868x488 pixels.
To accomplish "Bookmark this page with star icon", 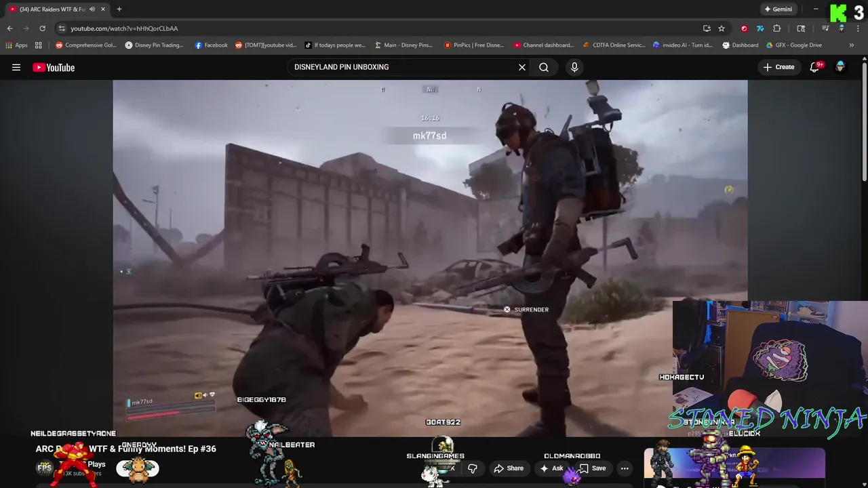I will [722, 28].
